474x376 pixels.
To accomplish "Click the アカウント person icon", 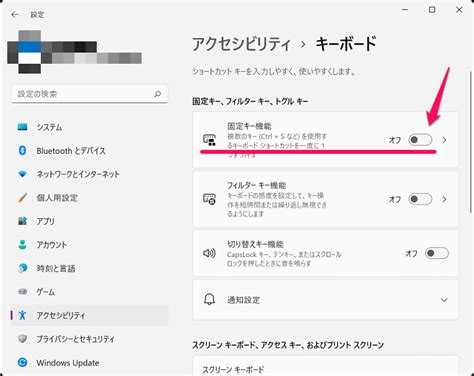I will (22, 245).
